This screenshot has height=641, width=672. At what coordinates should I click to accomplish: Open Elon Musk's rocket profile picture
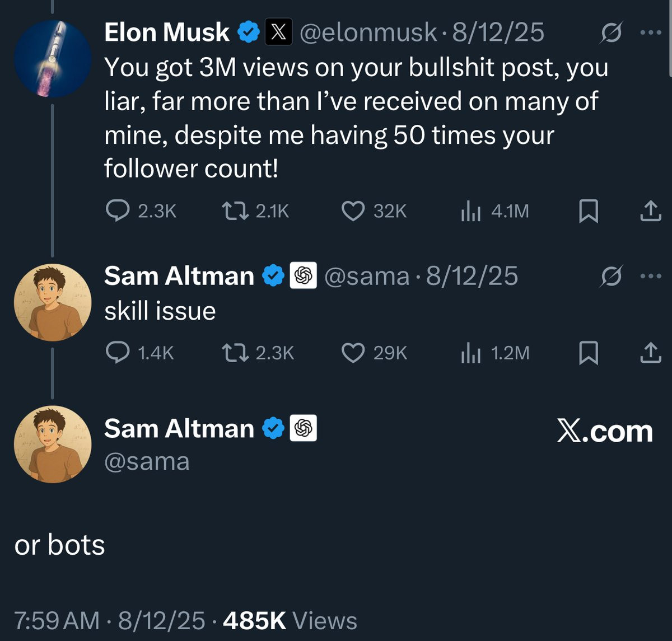pyautogui.click(x=53, y=59)
